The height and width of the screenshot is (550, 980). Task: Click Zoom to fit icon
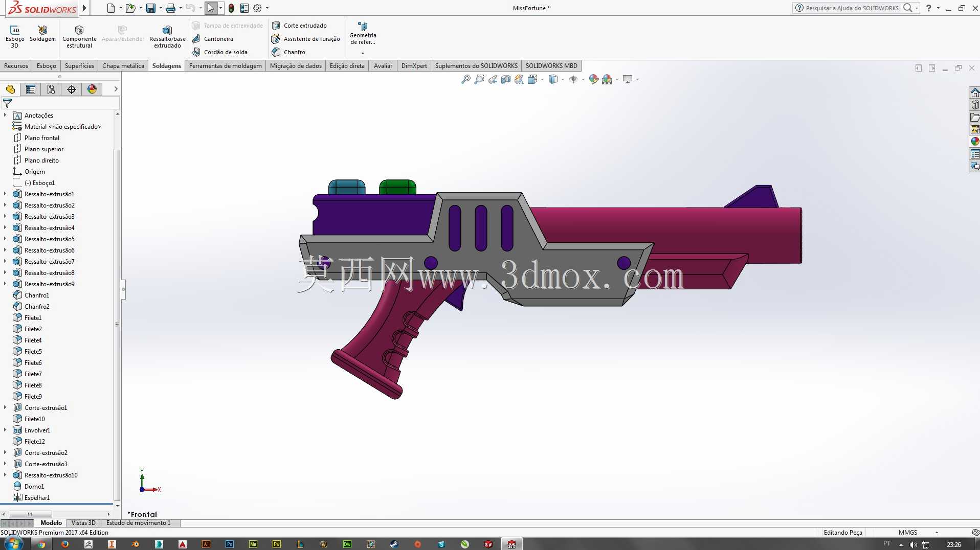coord(465,79)
